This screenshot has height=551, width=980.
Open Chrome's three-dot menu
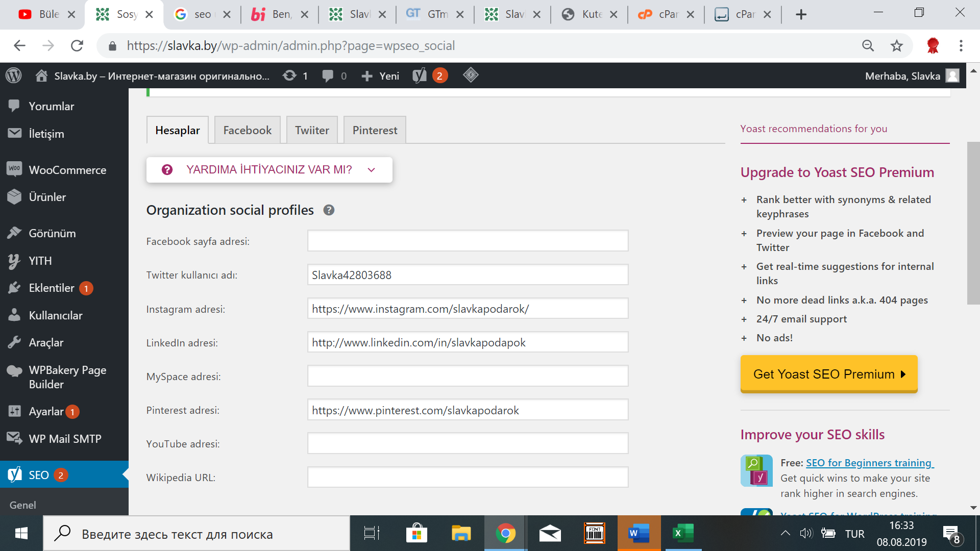(x=961, y=46)
